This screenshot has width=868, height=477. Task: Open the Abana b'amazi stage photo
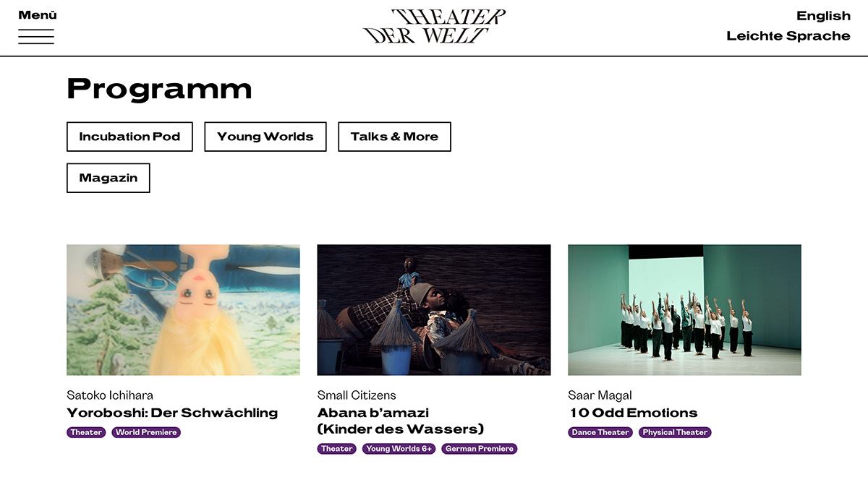[x=434, y=310]
